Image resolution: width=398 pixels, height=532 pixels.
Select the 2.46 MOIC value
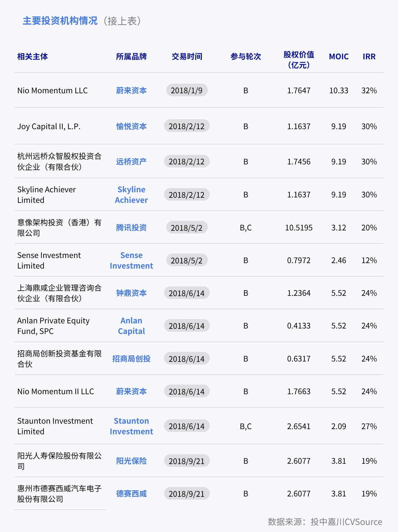(339, 260)
